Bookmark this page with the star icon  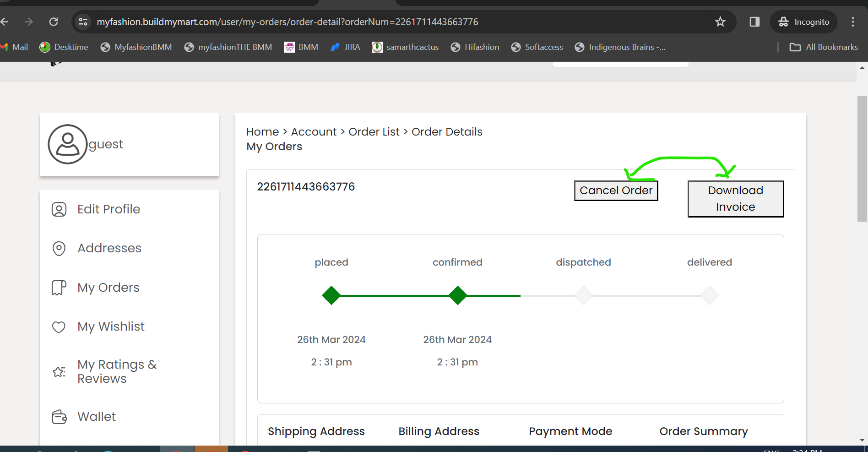click(x=720, y=22)
